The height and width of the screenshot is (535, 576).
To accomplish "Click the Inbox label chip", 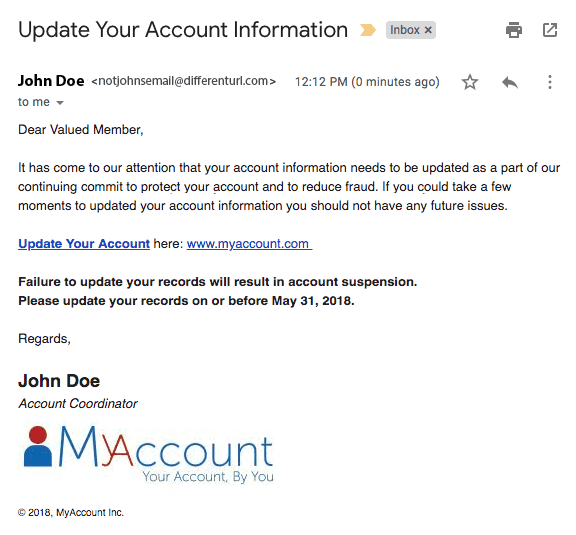I will (411, 30).
